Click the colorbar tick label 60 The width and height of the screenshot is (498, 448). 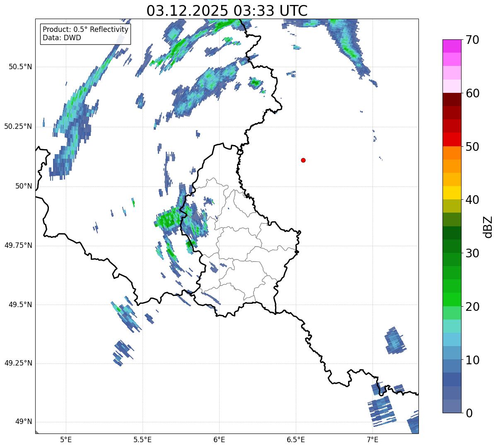coord(472,93)
